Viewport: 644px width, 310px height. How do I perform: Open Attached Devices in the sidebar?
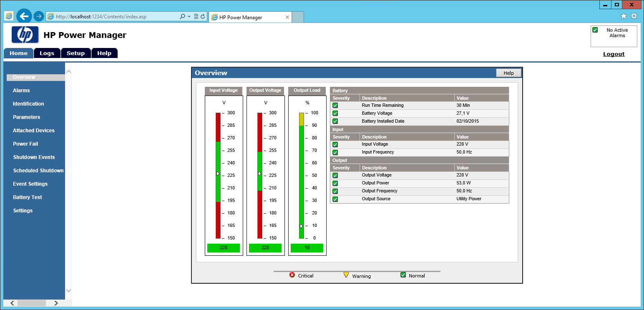click(34, 131)
